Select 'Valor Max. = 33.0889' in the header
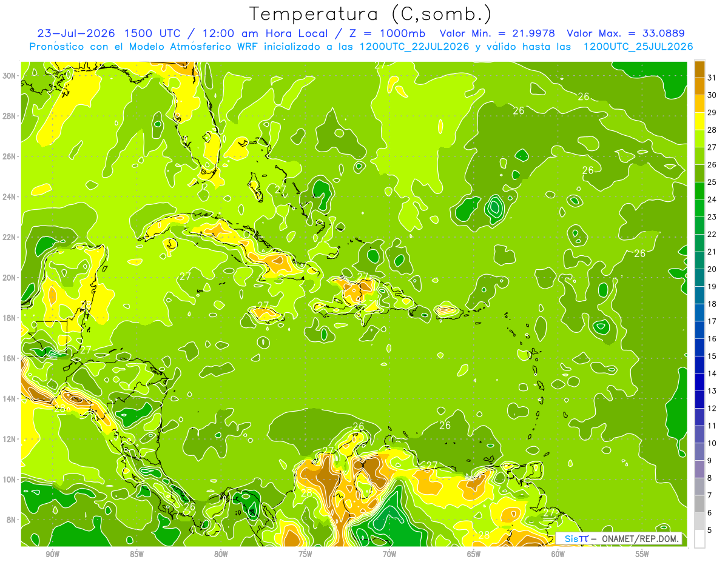The height and width of the screenshot is (562, 728). [626, 33]
